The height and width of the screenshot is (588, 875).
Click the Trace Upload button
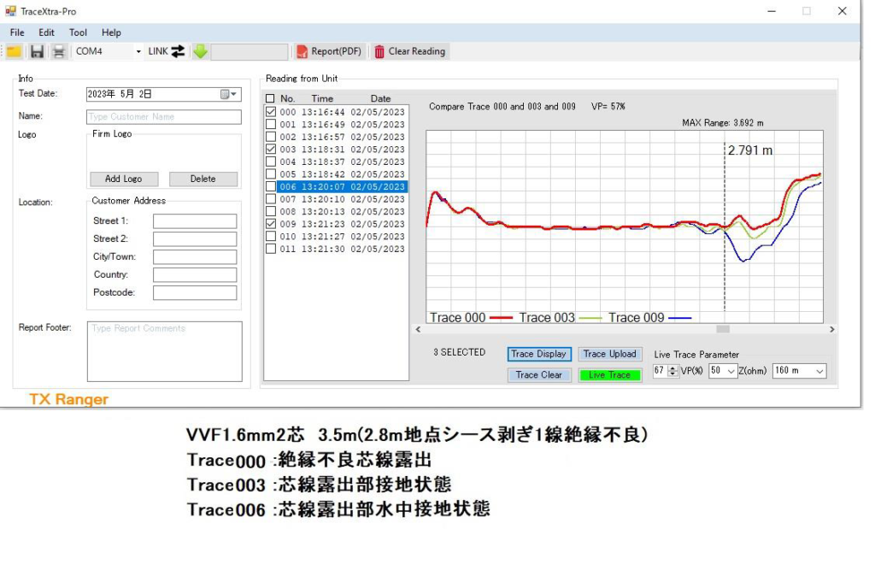(x=609, y=354)
